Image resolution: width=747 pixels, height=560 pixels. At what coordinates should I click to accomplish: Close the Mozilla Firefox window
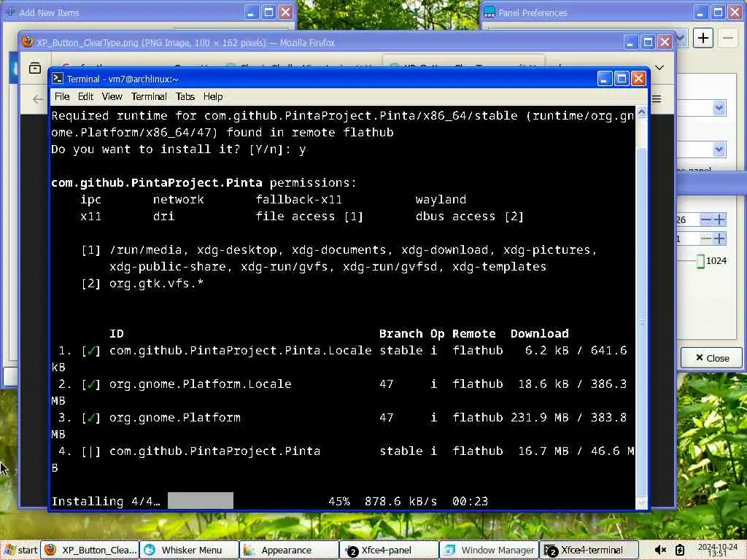[x=665, y=42]
